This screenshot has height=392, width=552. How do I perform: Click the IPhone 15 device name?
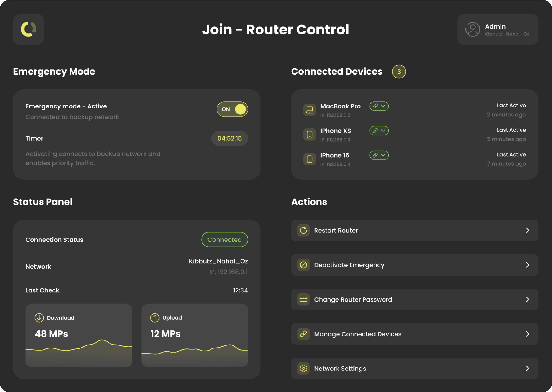pyautogui.click(x=335, y=155)
